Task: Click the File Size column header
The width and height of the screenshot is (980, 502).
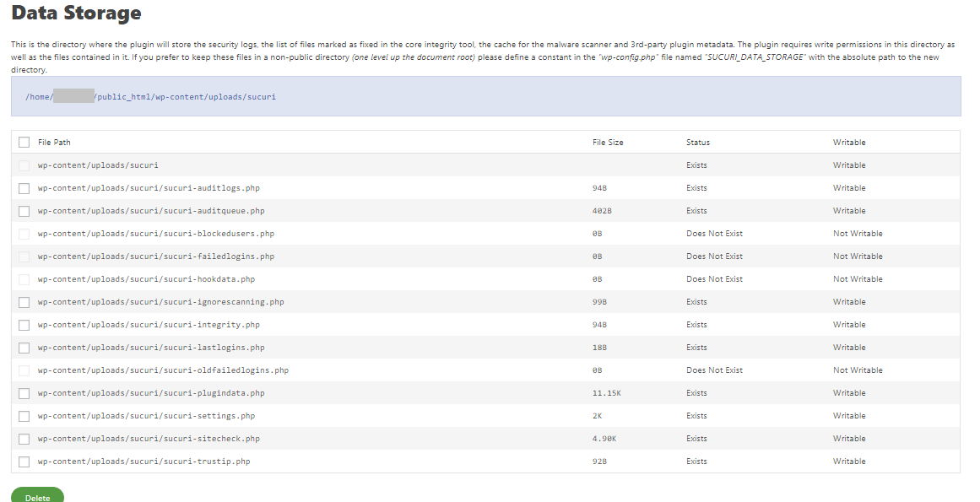Action: tap(608, 143)
